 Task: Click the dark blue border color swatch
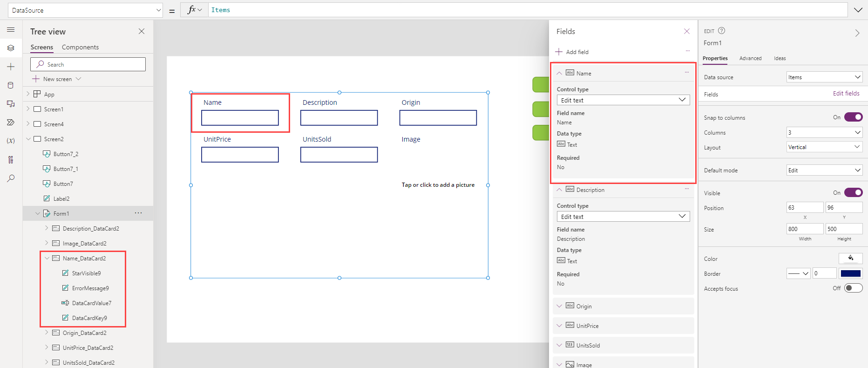[x=850, y=273]
